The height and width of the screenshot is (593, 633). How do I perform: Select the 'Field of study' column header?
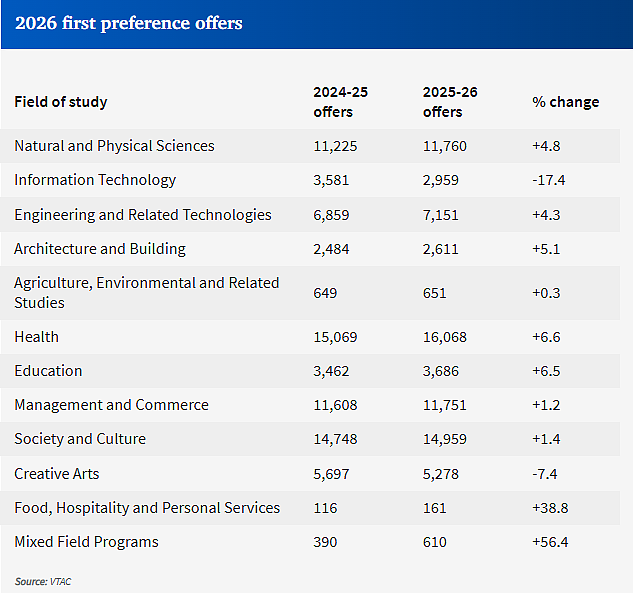tap(61, 102)
